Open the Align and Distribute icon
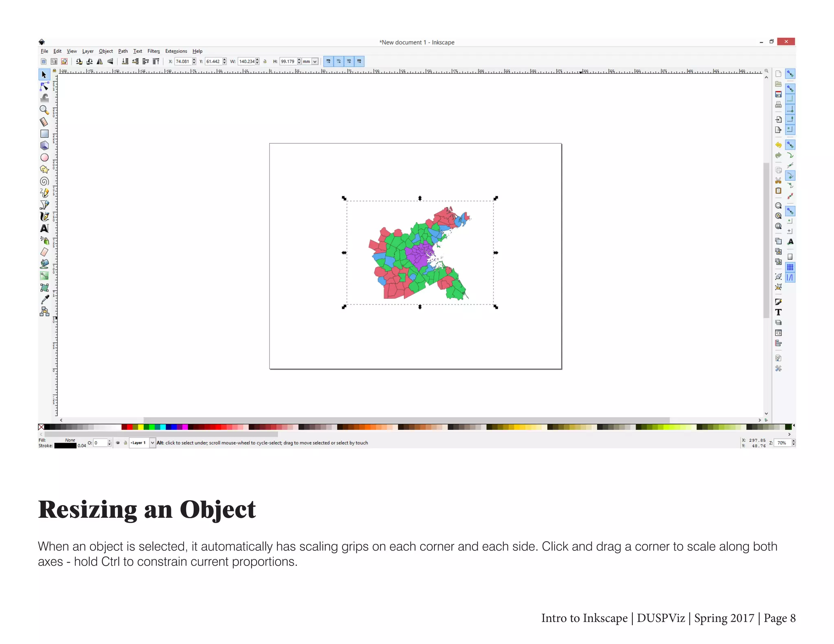Viewport: 834px width, 644px height. tap(778, 343)
